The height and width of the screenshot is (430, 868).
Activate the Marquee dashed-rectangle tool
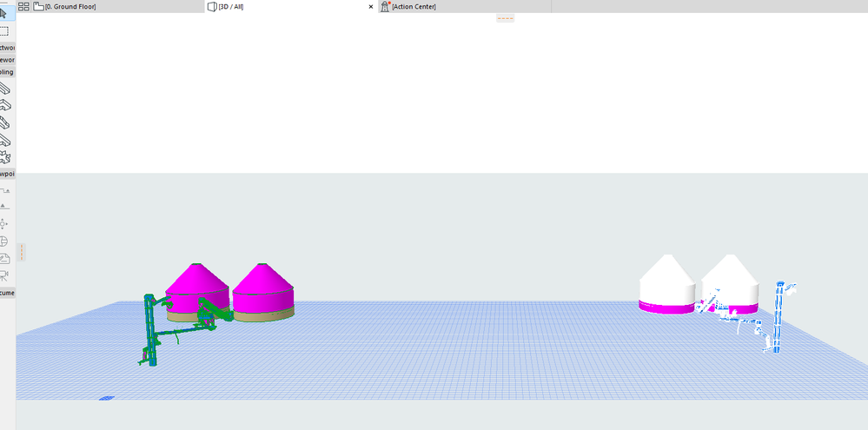tap(4, 31)
